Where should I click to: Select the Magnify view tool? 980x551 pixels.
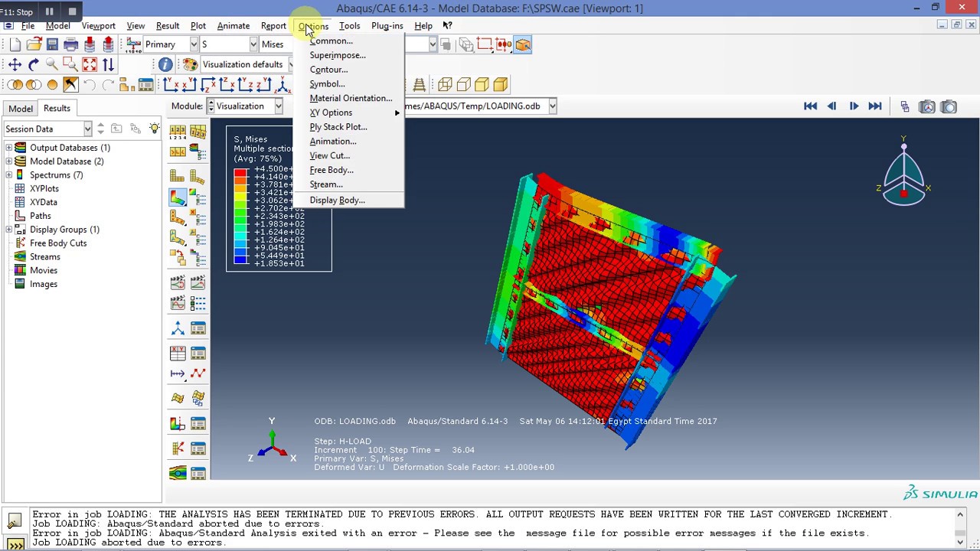tap(52, 65)
